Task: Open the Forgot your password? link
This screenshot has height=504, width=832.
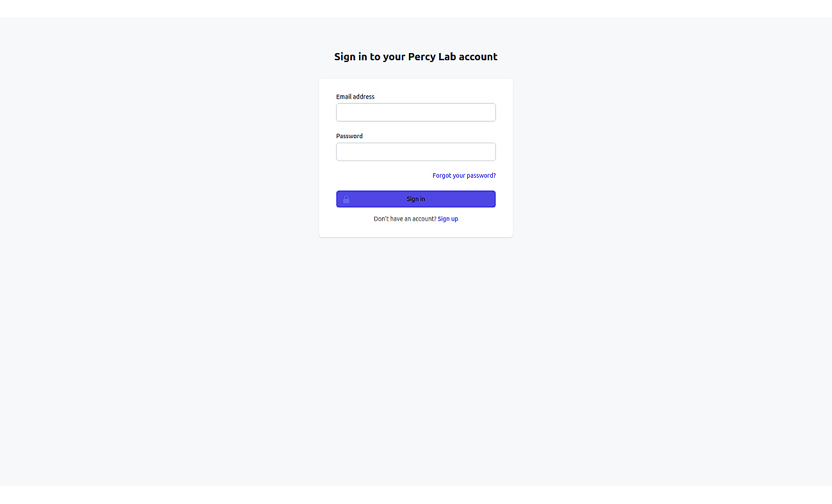Action: [464, 175]
